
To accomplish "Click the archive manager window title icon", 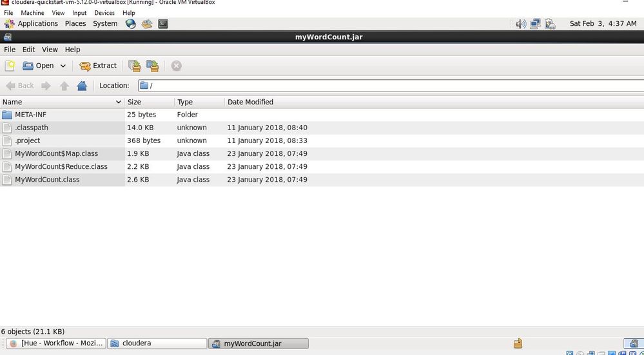I will pos(7,37).
